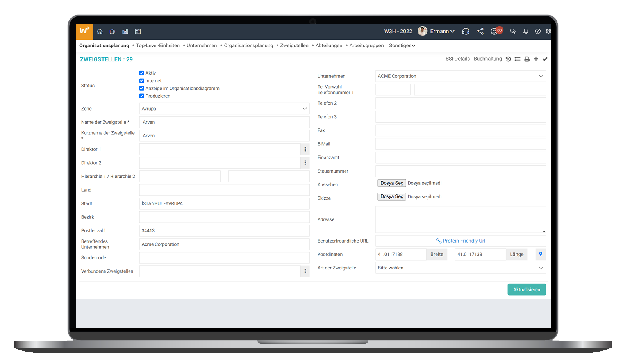
Task: Click the Sondercode input field
Action: [224, 258]
